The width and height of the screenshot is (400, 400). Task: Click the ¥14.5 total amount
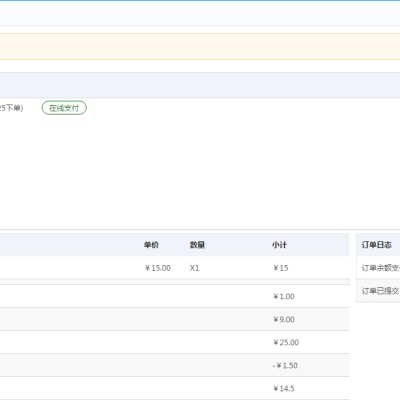284,388
